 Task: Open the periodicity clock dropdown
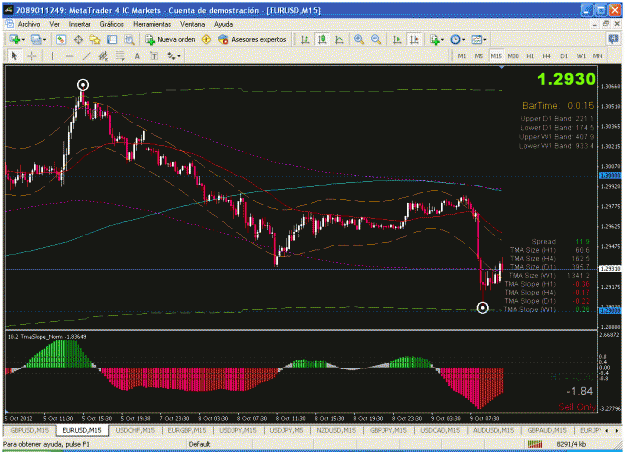(458, 39)
